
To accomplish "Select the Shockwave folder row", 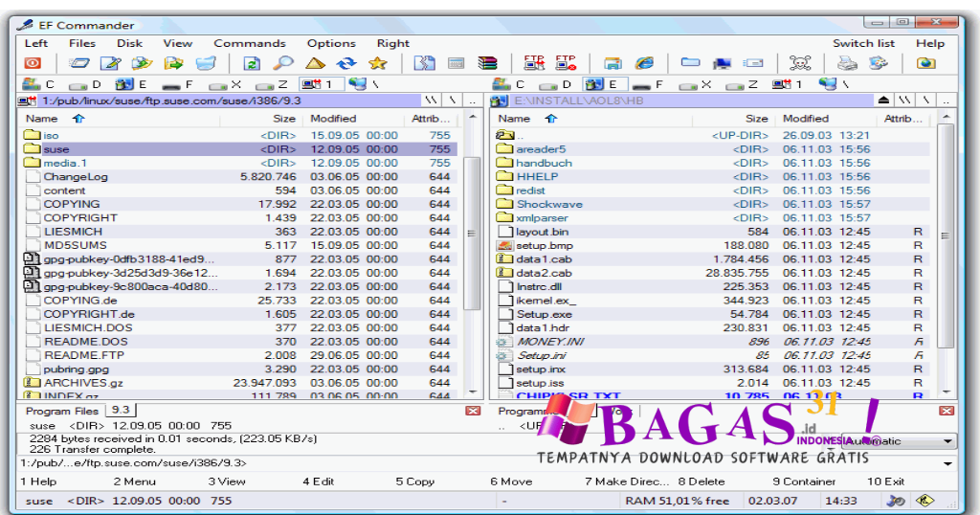I will 712,205.
